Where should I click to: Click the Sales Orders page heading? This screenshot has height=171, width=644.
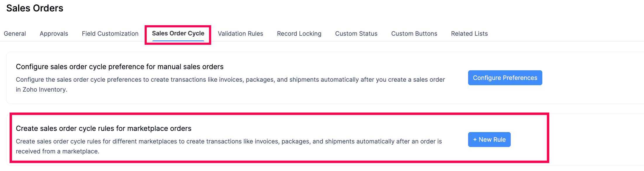(35, 8)
